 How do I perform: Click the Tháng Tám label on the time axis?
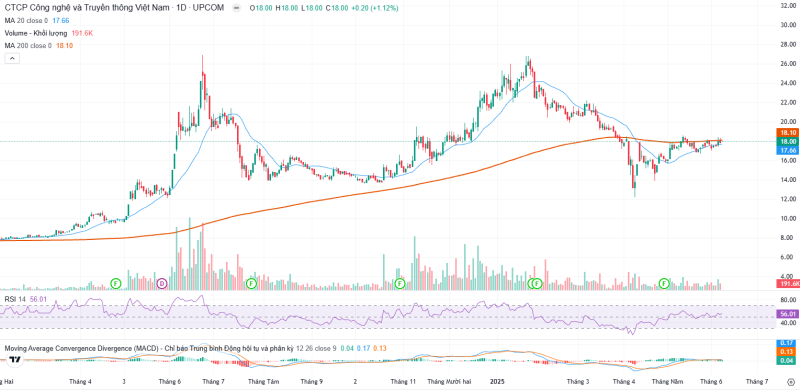264,381
